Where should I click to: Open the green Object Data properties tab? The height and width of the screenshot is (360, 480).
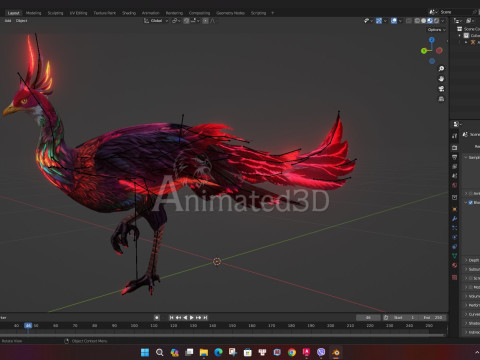455,256
